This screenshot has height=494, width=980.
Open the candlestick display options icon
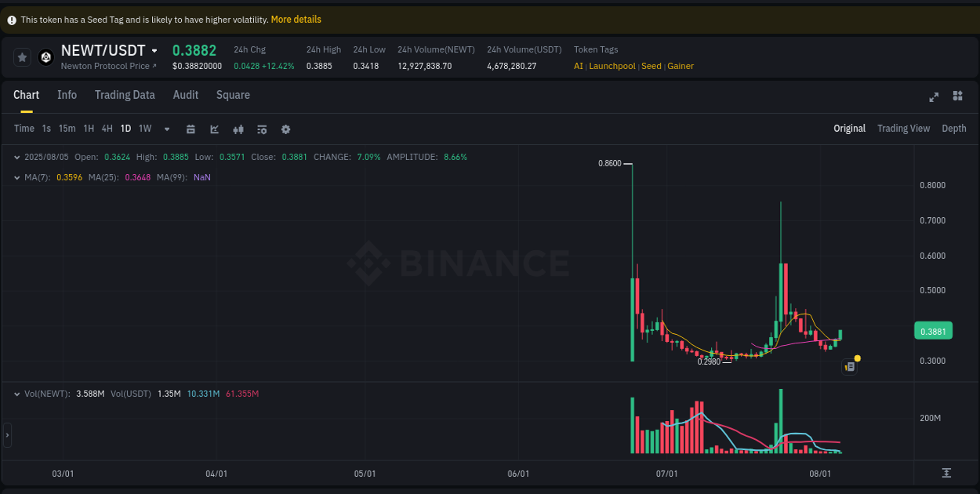[238, 129]
